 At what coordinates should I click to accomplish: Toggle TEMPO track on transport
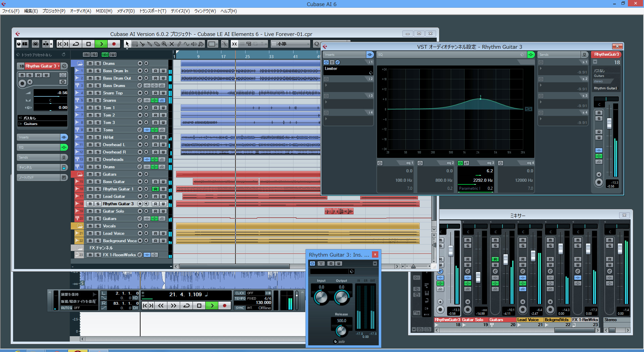click(x=240, y=298)
